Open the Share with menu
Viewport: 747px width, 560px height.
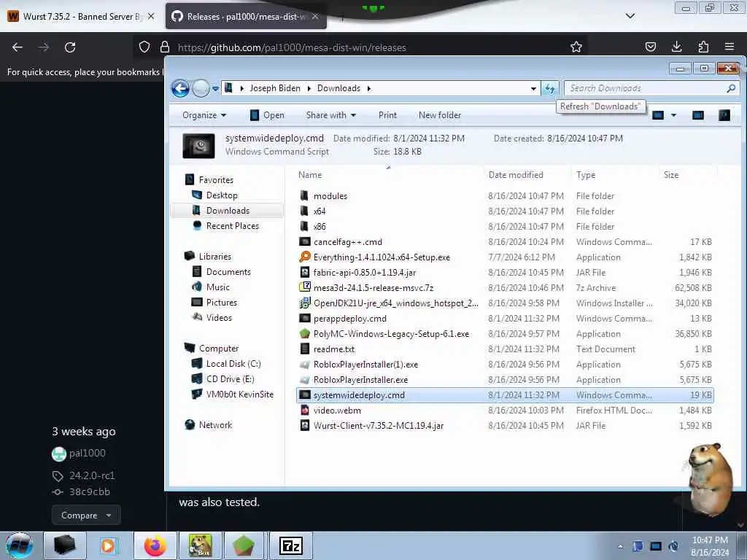point(331,115)
